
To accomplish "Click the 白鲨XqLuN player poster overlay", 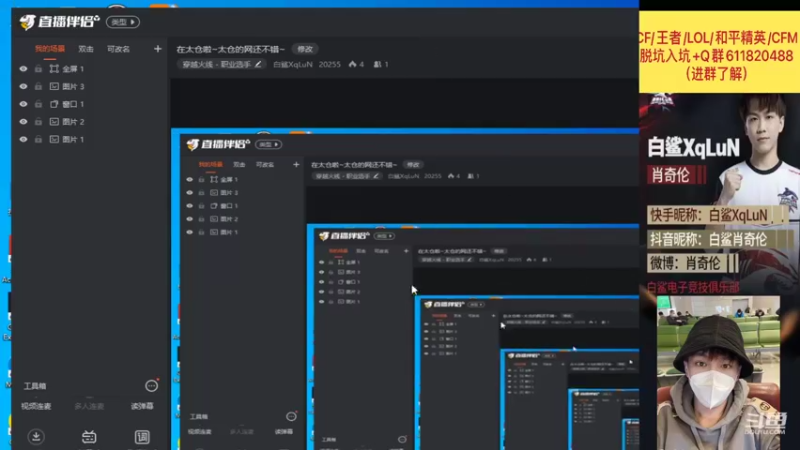I will coord(719,194).
